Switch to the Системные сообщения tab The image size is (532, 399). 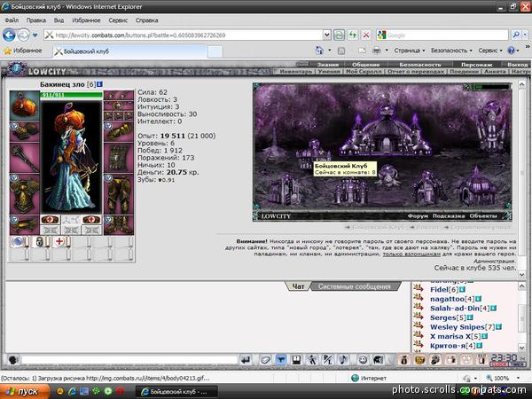pyautogui.click(x=354, y=286)
